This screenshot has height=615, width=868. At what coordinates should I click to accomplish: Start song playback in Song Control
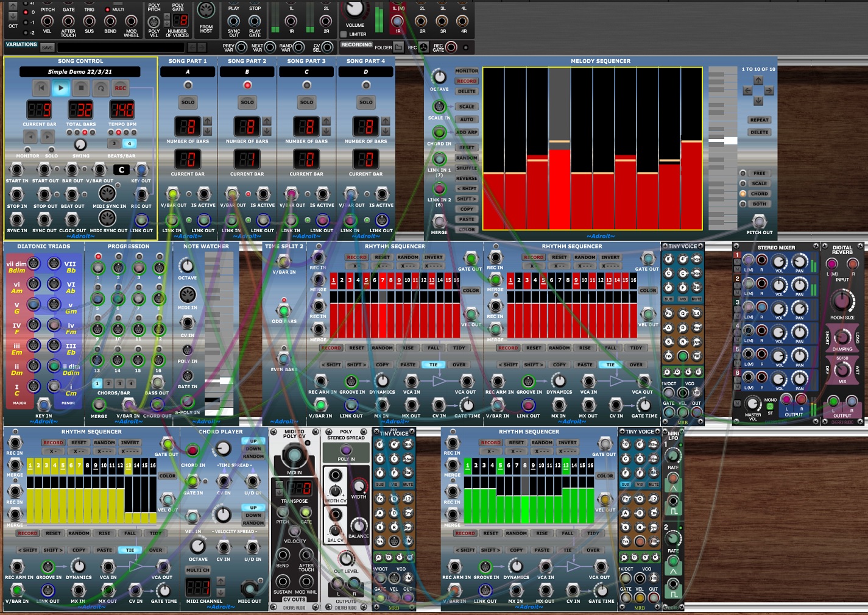(61, 88)
